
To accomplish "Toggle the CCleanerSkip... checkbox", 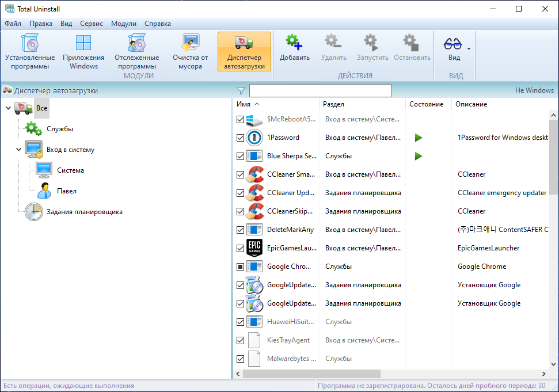I will pos(240,211).
